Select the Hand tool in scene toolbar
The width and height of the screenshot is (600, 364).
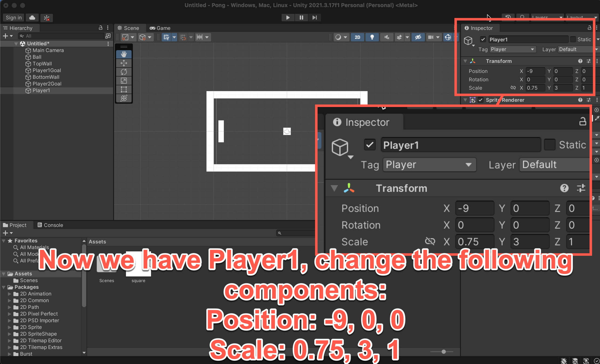[x=124, y=54]
